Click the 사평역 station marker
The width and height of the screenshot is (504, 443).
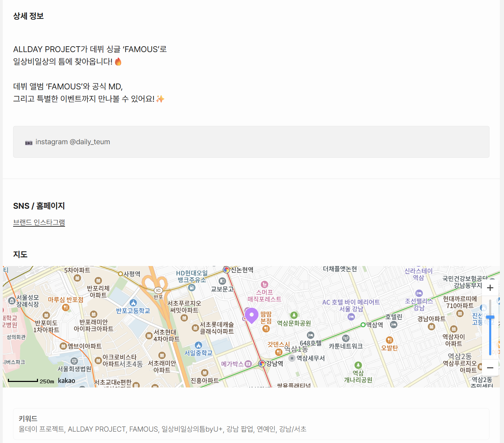coord(120,274)
